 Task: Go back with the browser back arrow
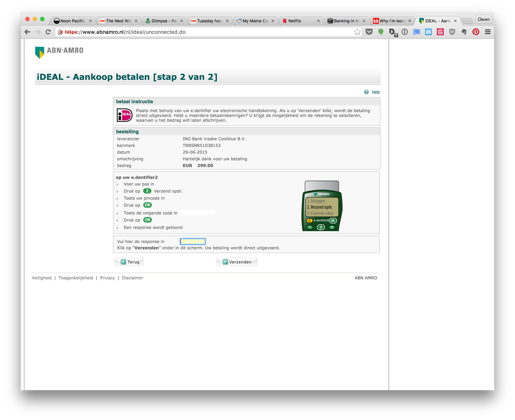[x=27, y=32]
